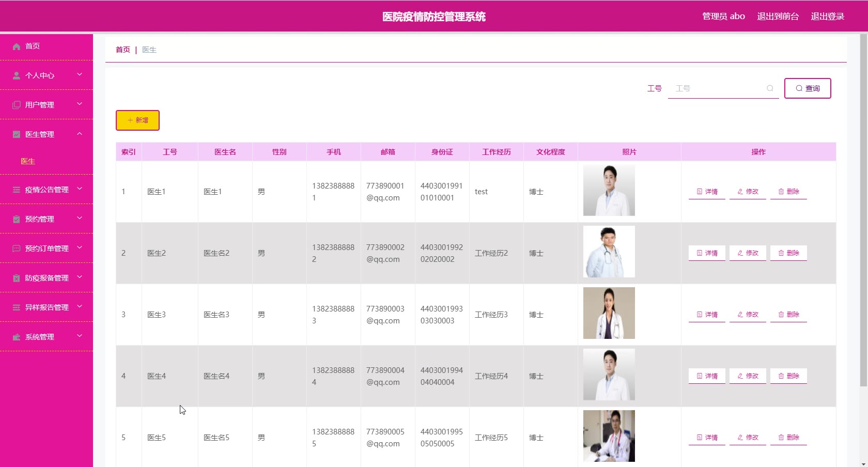Click 详情 for the 医生4 row

pyautogui.click(x=707, y=376)
